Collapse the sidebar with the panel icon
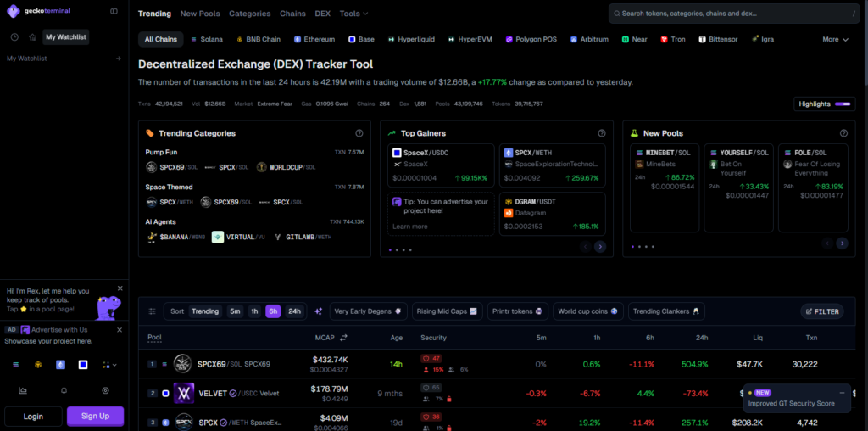The image size is (868, 431). [x=114, y=11]
